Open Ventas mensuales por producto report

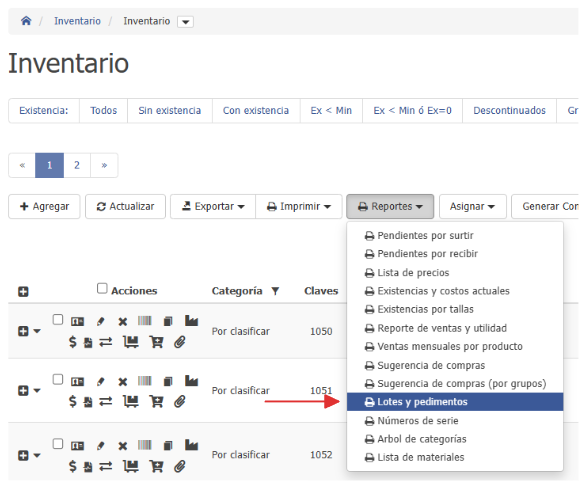click(455, 346)
